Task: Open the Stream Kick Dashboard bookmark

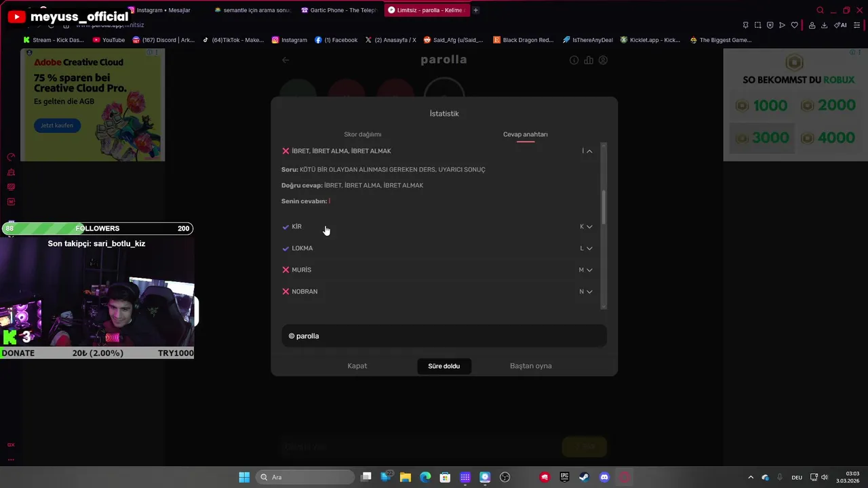Action: point(54,40)
